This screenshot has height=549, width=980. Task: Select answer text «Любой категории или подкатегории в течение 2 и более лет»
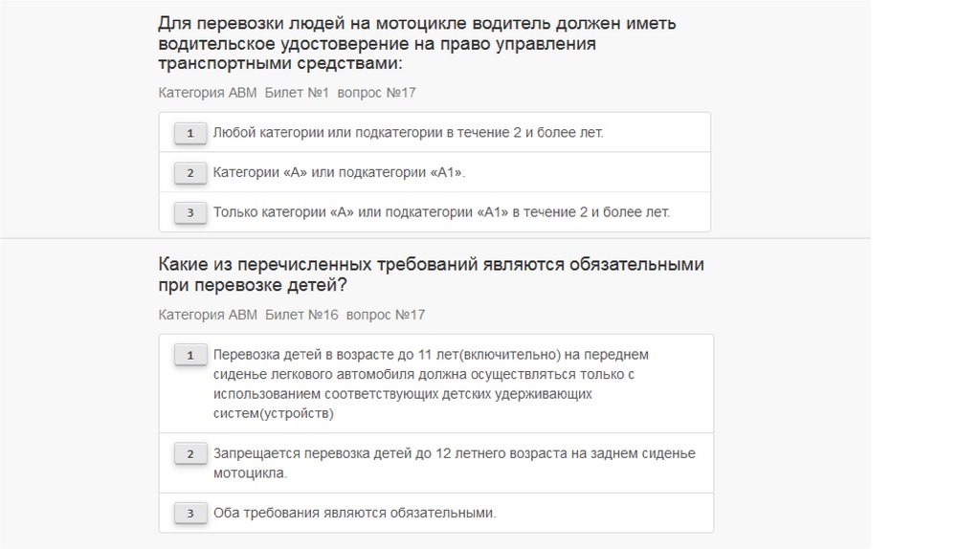(408, 133)
